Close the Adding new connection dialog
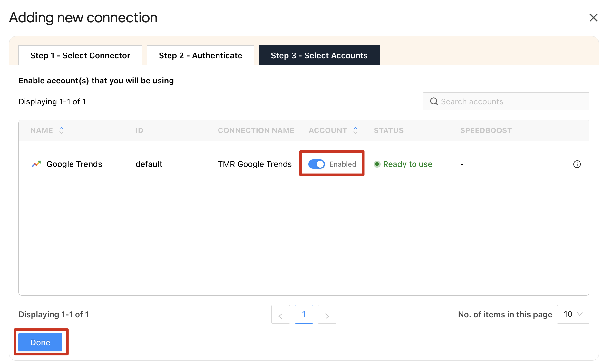This screenshot has width=604, height=364. (x=593, y=18)
